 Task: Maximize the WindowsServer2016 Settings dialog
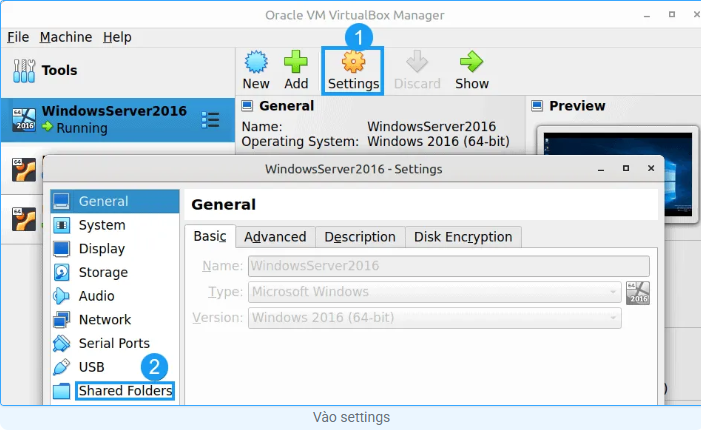pos(626,168)
